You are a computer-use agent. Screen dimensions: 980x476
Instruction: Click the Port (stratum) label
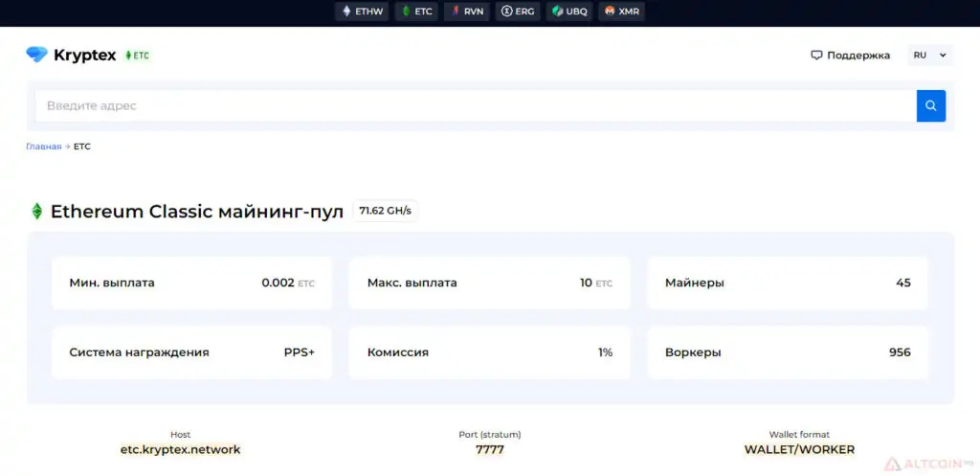489,434
